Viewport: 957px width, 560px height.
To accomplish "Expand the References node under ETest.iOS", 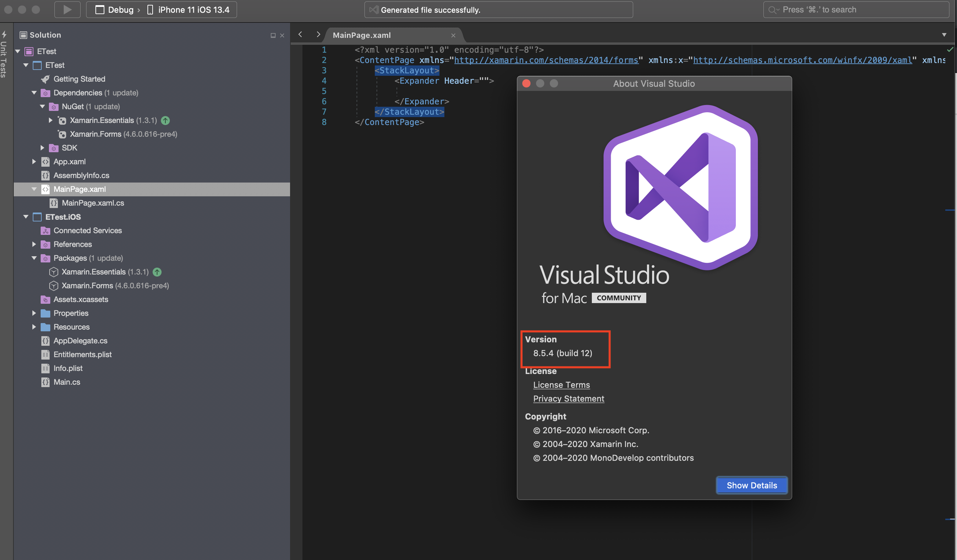I will pos(34,244).
